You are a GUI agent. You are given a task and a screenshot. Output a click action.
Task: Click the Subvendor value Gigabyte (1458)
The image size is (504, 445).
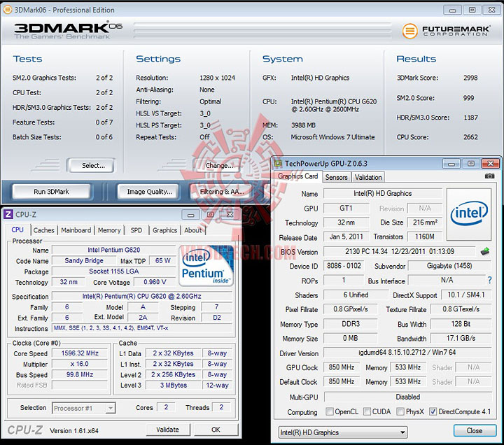coord(449,266)
